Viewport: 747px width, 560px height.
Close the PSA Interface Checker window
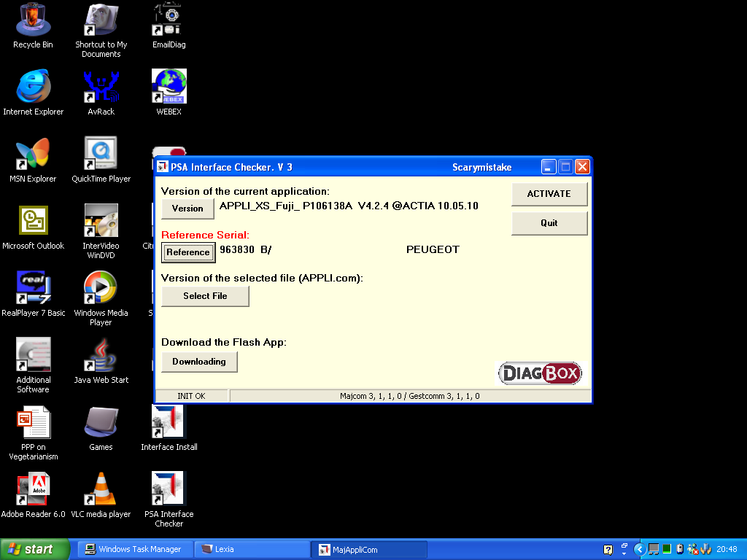point(582,167)
